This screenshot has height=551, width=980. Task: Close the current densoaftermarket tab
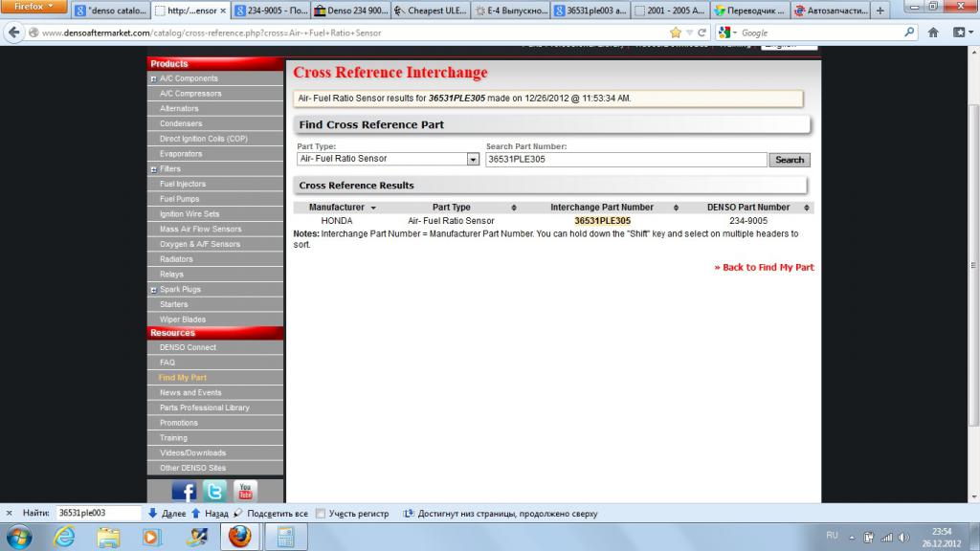coord(222,11)
